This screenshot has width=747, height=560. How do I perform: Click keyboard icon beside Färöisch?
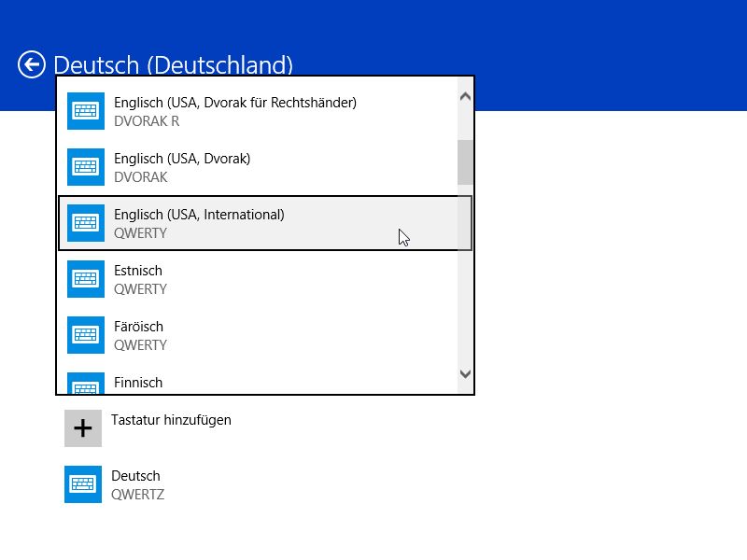86,335
